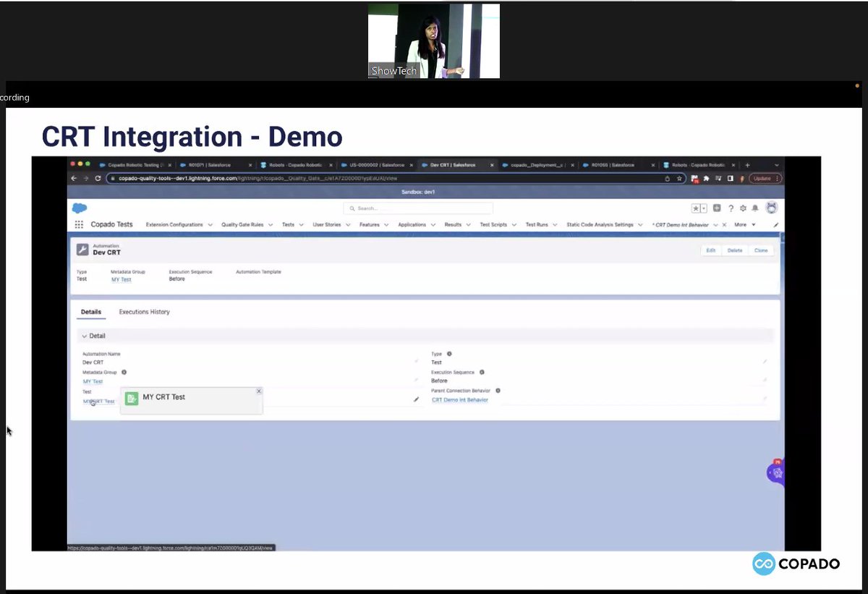Show info for the Metadata Group field
This screenshot has width=868, height=594.
[x=124, y=373]
